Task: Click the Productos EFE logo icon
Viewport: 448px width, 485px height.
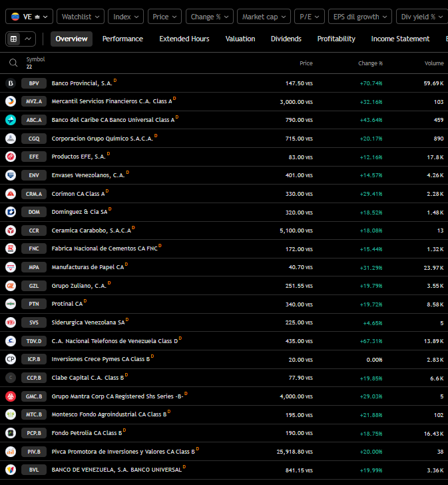Action: coord(11,157)
